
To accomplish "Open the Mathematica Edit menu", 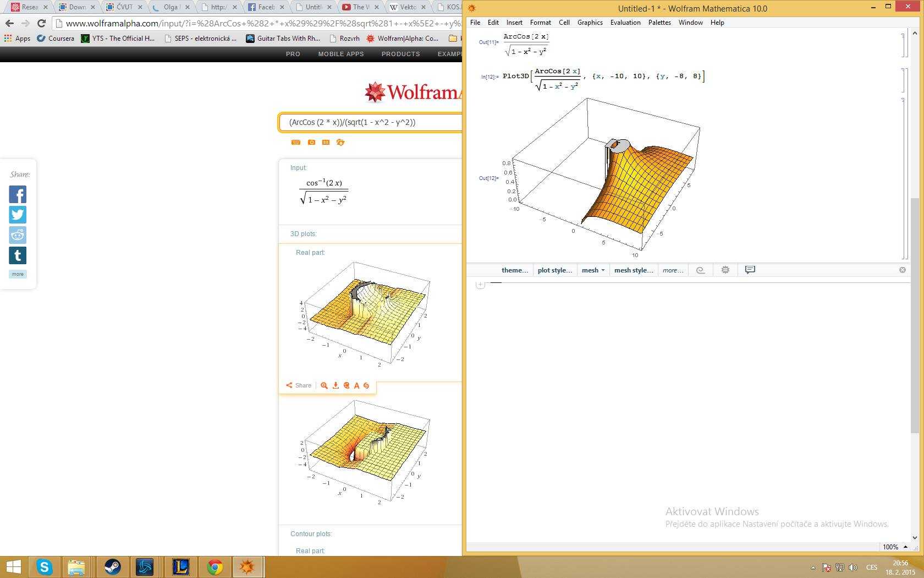I will [x=493, y=23].
